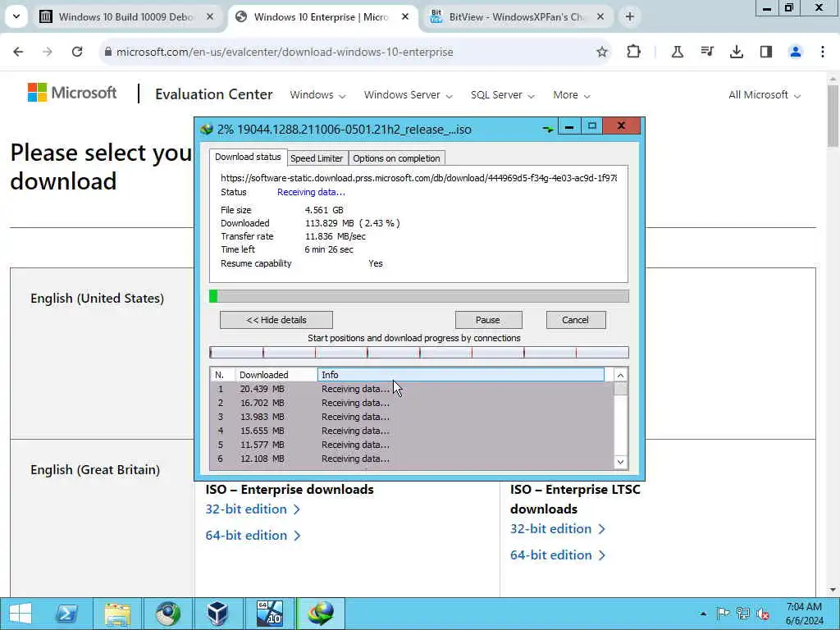
Task: Open the browser extensions puzzle icon
Action: 634,52
